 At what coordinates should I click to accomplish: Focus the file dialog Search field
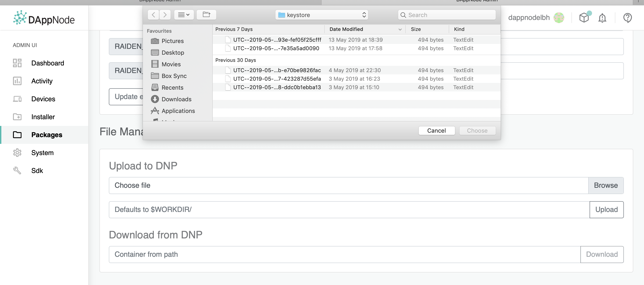click(x=450, y=15)
